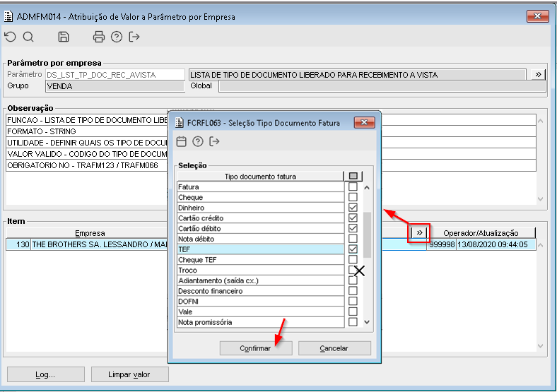Select the Cheque TEF row text
Image resolution: width=557 pixels, height=392 pixels.
[x=197, y=259]
